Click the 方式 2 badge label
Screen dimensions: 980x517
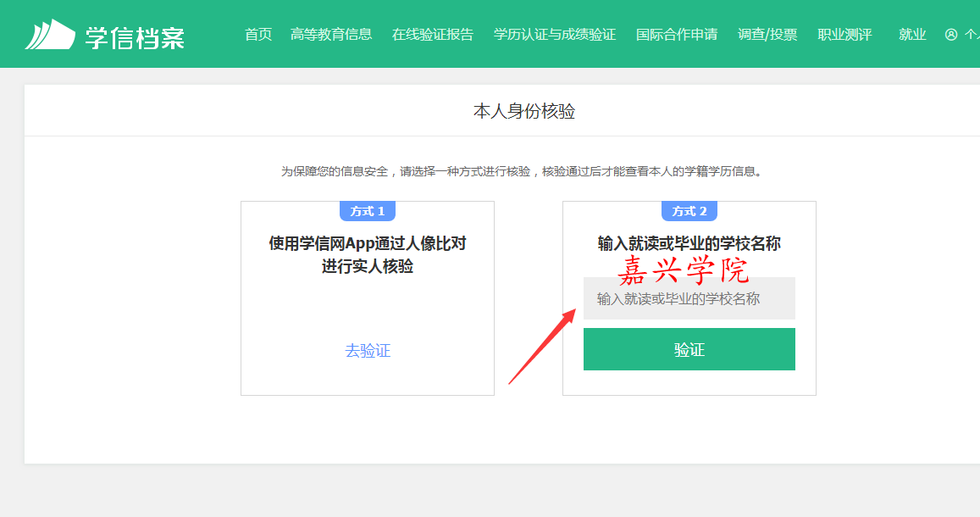click(689, 211)
